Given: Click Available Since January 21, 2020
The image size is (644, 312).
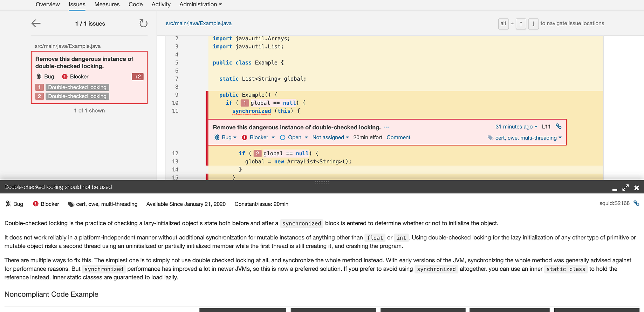Looking at the screenshot, I should tap(186, 204).
